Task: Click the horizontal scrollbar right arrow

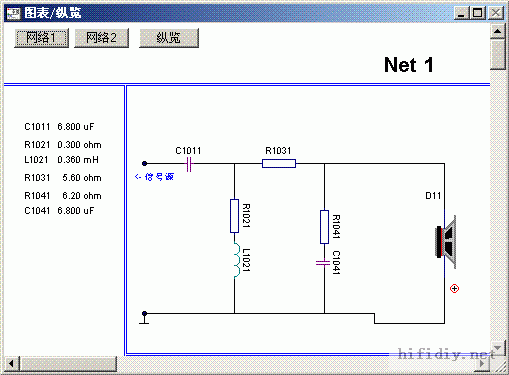Action: coord(482,363)
